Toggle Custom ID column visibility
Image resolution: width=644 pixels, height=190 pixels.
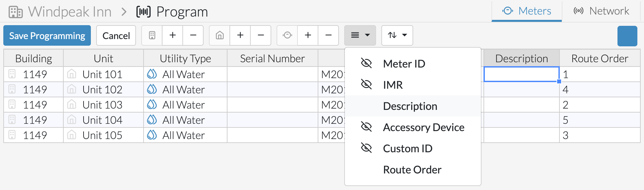(x=413, y=148)
